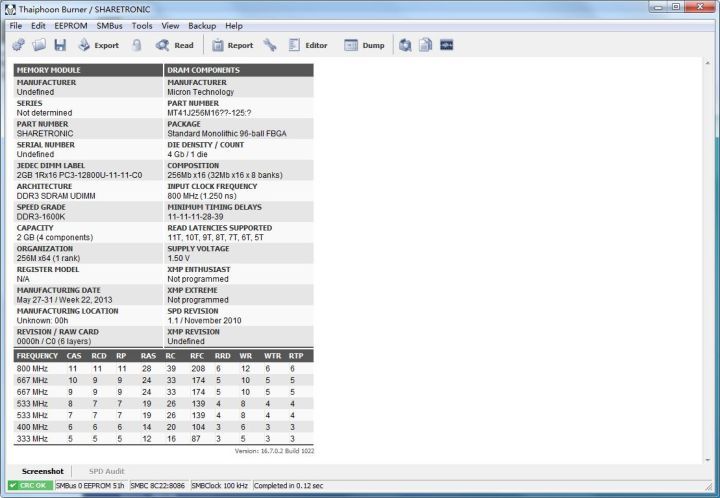Click 'Completed in 0.12 sec' status text
The width and height of the screenshot is (720, 498).
coord(288,486)
